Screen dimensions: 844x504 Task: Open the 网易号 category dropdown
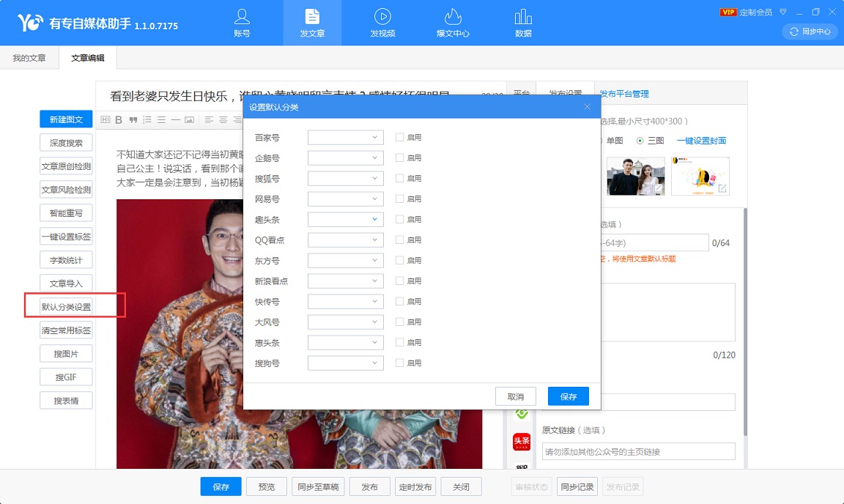click(x=346, y=199)
